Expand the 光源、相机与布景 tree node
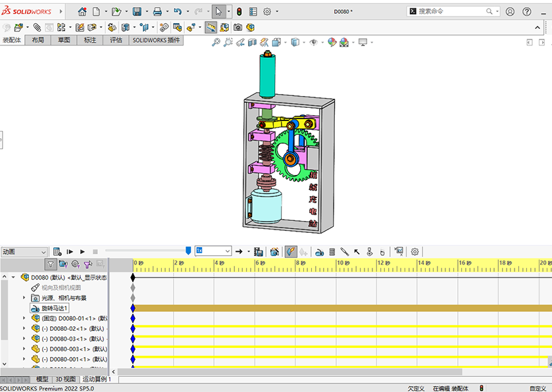 24,298
